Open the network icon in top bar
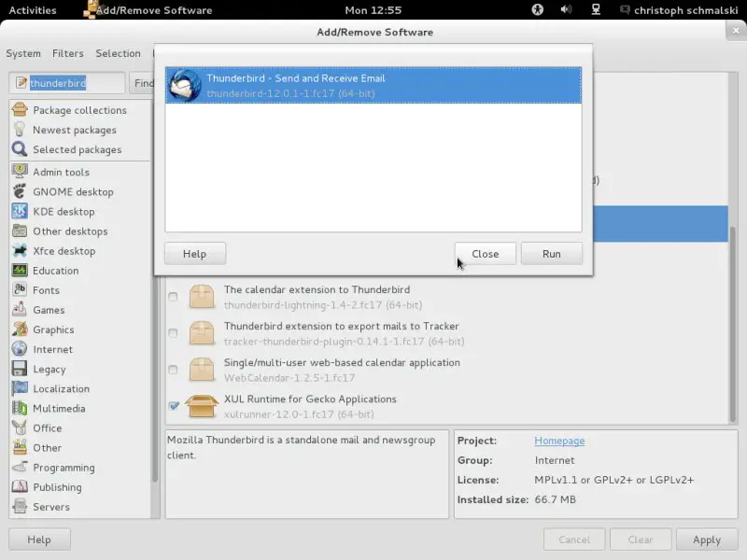 point(596,9)
